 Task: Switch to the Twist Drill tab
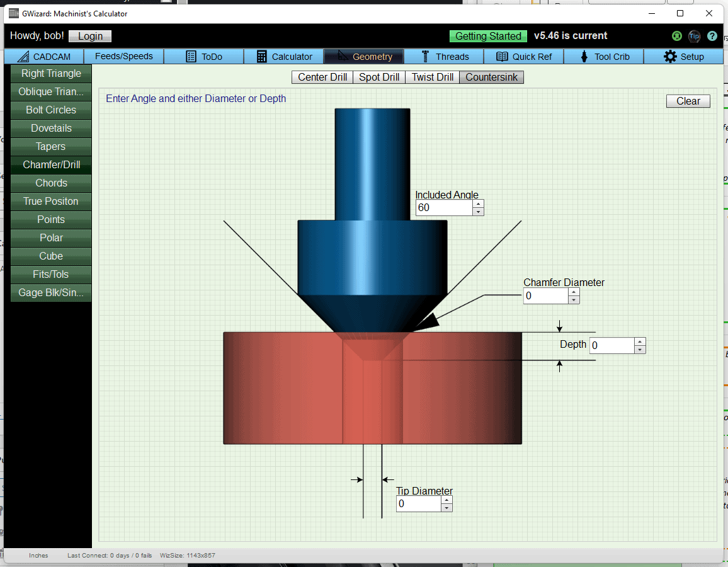coord(432,77)
